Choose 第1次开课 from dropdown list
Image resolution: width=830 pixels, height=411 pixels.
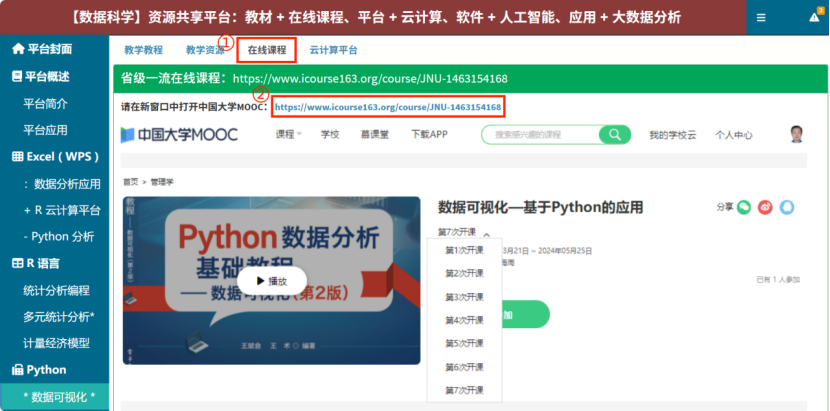tap(464, 250)
